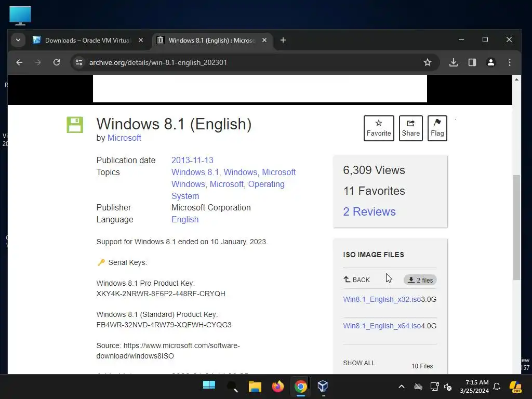Click the cloud sync tray icon
This screenshot has height=399, width=532.
(x=418, y=387)
